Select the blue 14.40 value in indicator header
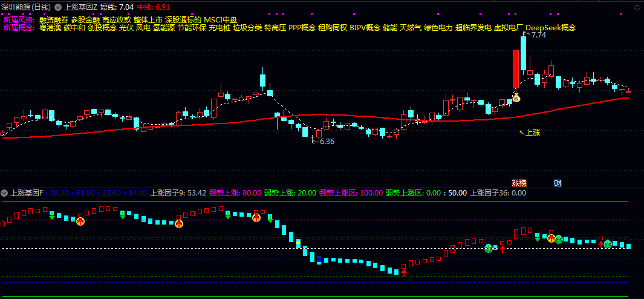 point(137,193)
